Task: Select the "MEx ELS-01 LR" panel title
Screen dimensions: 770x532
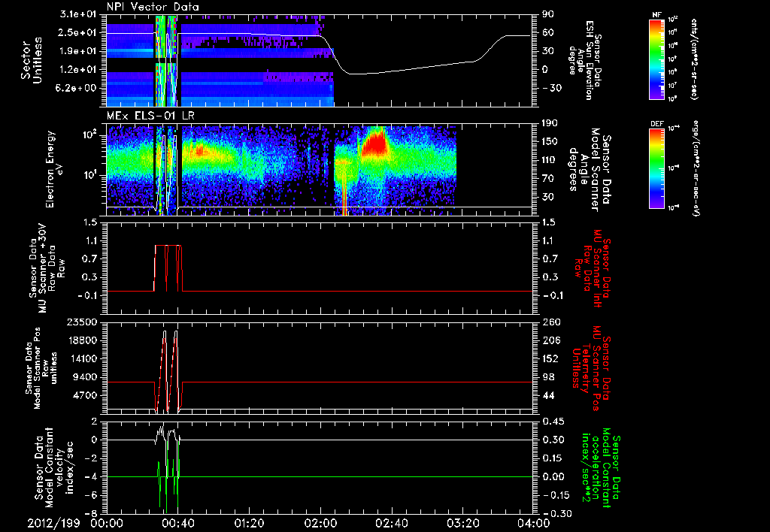Action: pyautogui.click(x=150, y=116)
